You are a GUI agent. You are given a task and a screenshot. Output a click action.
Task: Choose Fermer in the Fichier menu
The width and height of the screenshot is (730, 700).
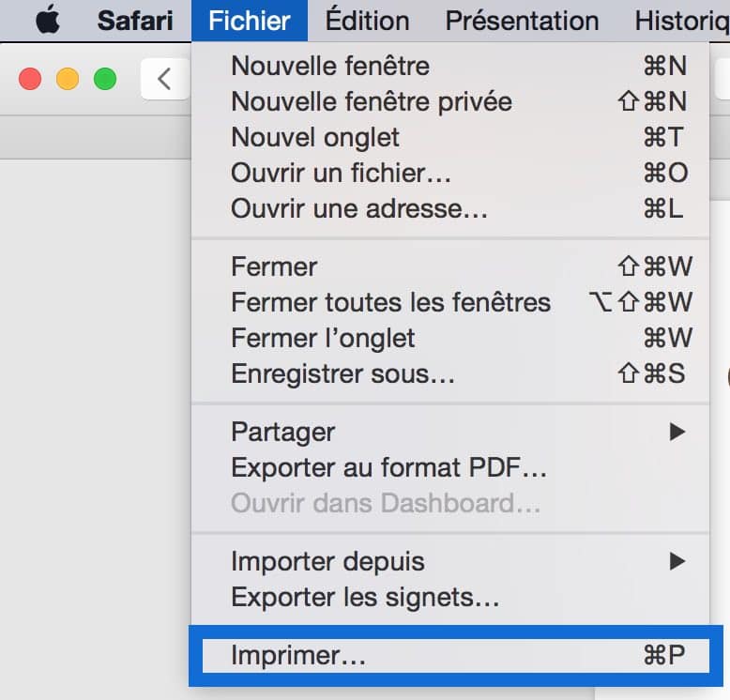point(450,266)
